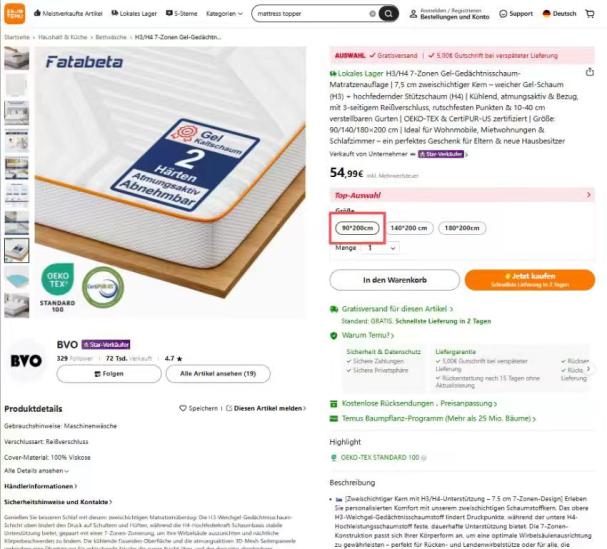Click the mattress topper search input

(312, 14)
